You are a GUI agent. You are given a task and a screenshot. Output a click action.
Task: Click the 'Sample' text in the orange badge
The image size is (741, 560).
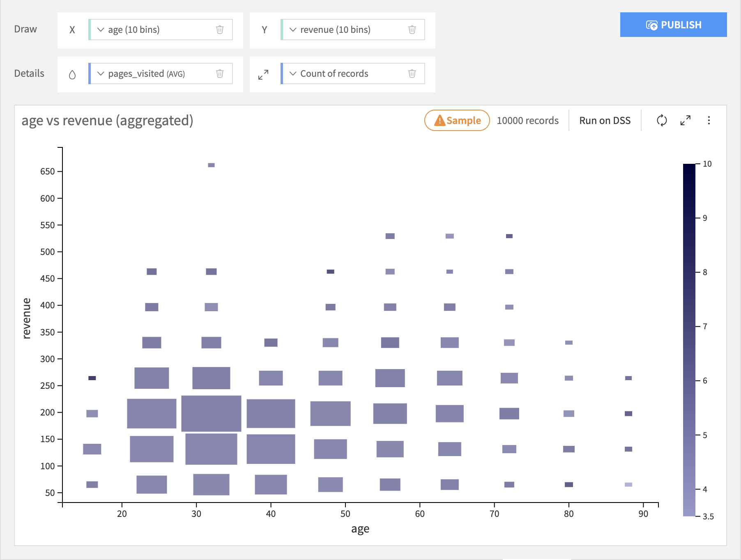pyautogui.click(x=464, y=120)
